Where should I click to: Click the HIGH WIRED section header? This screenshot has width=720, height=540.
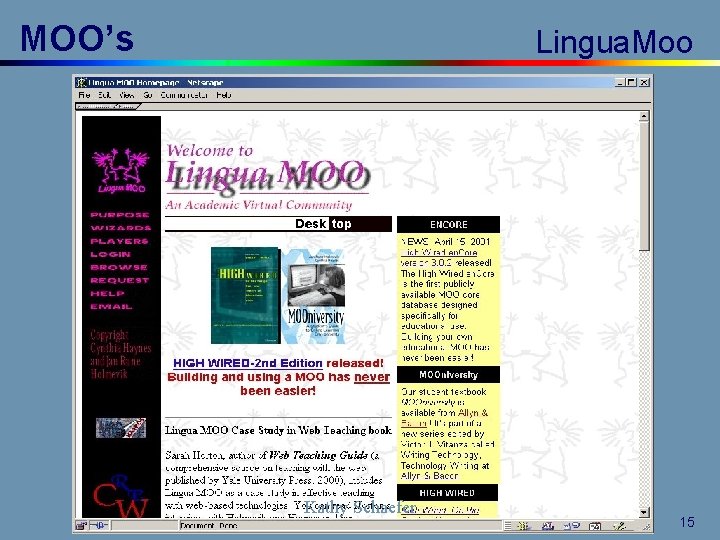pyautogui.click(x=447, y=493)
